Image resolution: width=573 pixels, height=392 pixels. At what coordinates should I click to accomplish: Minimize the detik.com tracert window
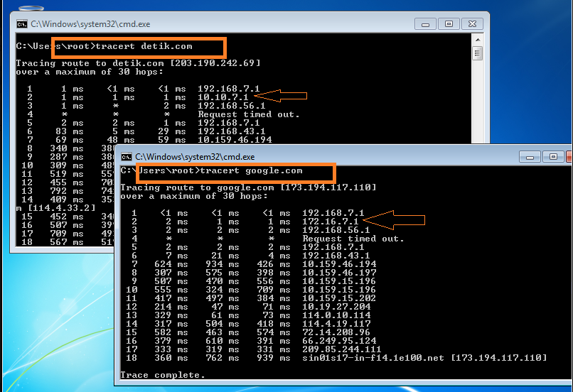[425, 24]
